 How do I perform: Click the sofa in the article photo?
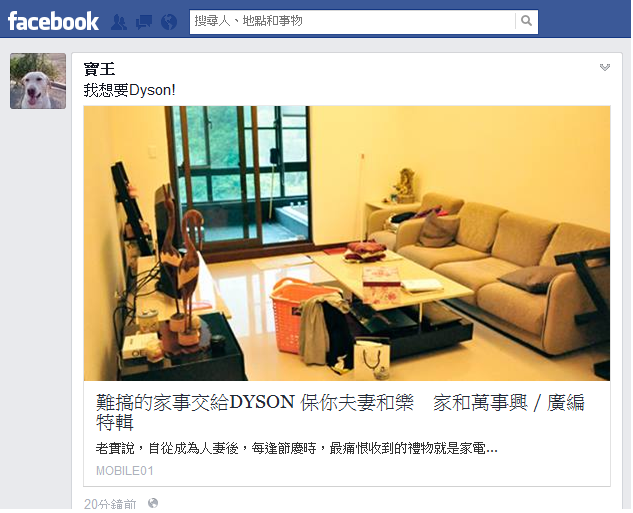493,266
